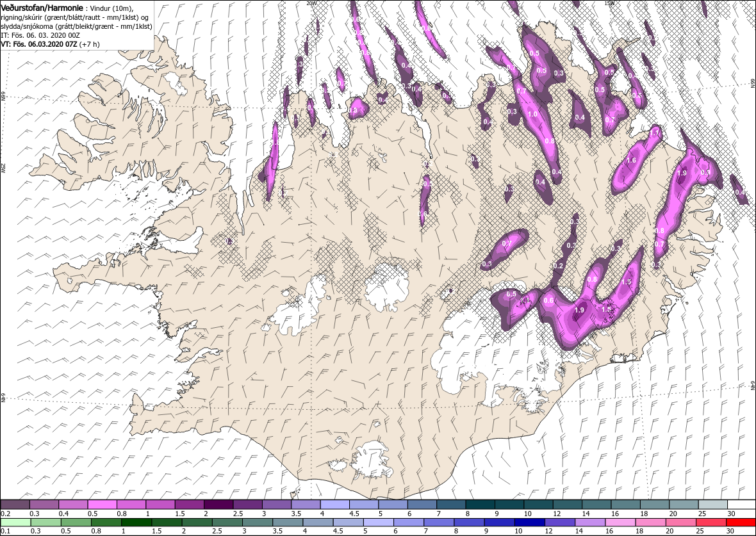The width and height of the screenshot is (756, 536).
Task: Select the rain legend swatch labeled 16
Action: 620,523
